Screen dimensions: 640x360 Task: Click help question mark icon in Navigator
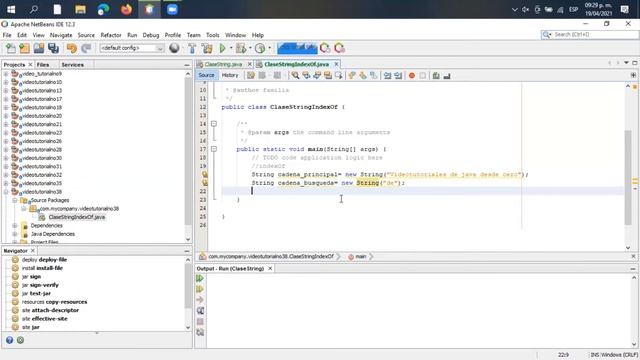pyautogui.click(x=9, y=340)
